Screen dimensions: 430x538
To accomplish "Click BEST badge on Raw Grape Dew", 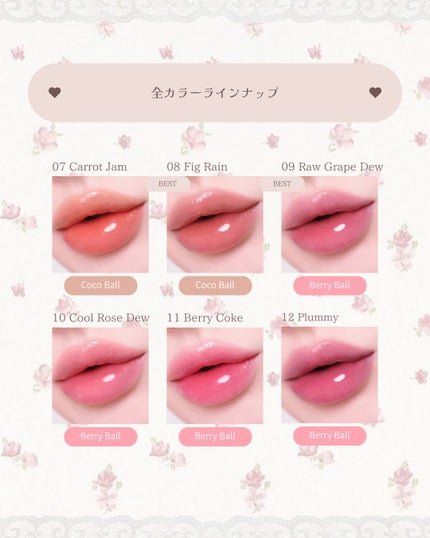I will point(282,184).
